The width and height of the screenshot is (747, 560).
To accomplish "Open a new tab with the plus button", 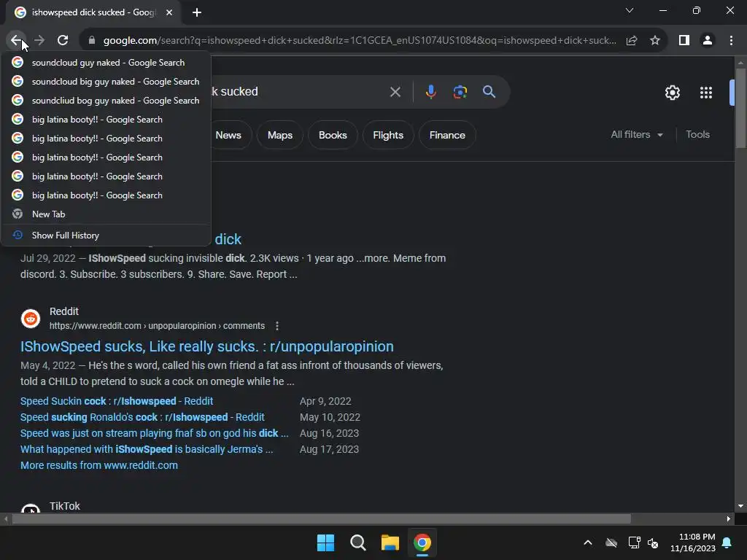I will [x=197, y=12].
